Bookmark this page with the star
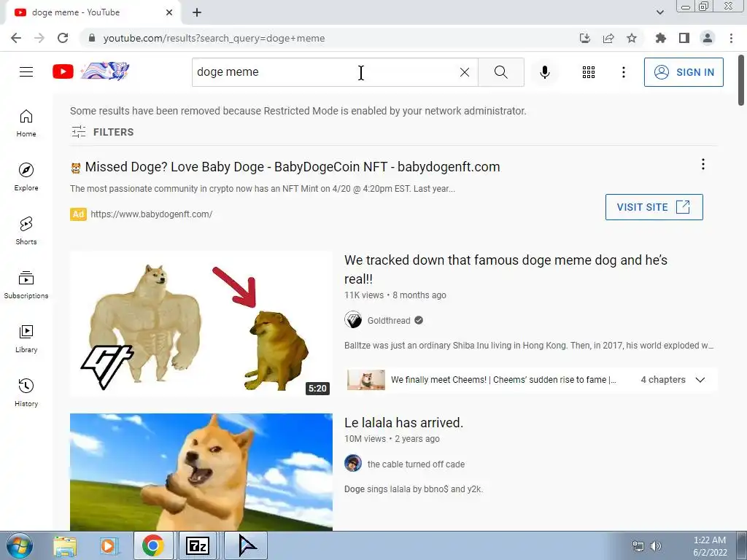Screen dimensions: 747x560 [632, 38]
